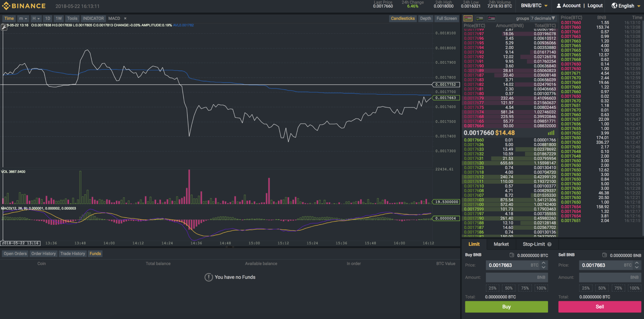Screen dimensions: 644x319
Task: Select sell order at price 0.0017674
Action: [510, 112]
